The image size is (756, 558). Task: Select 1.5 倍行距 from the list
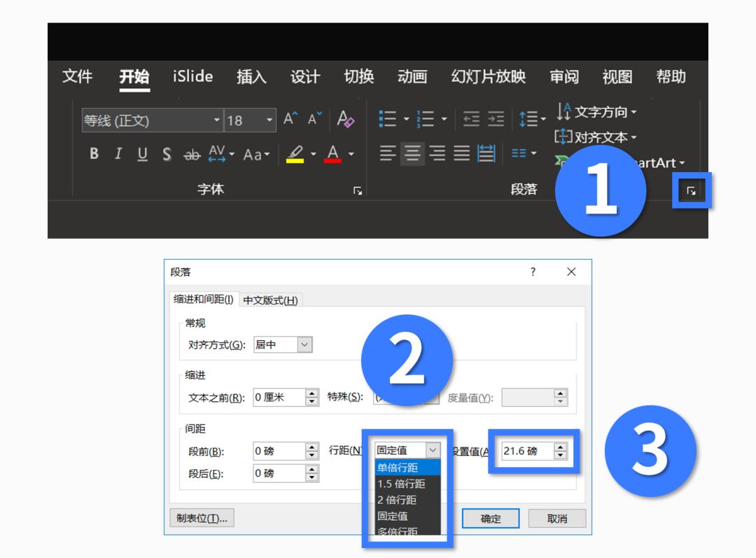pyautogui.click(x=401, y=484)
